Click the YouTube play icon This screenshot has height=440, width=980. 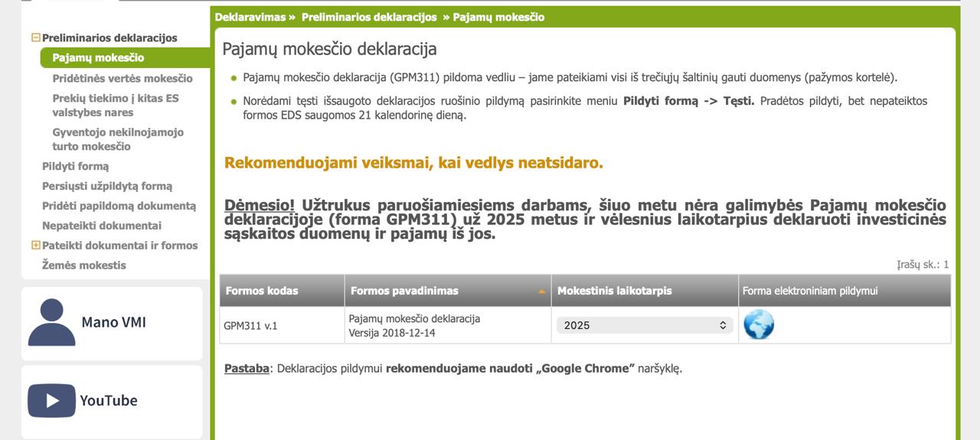[x=51, y=400]
